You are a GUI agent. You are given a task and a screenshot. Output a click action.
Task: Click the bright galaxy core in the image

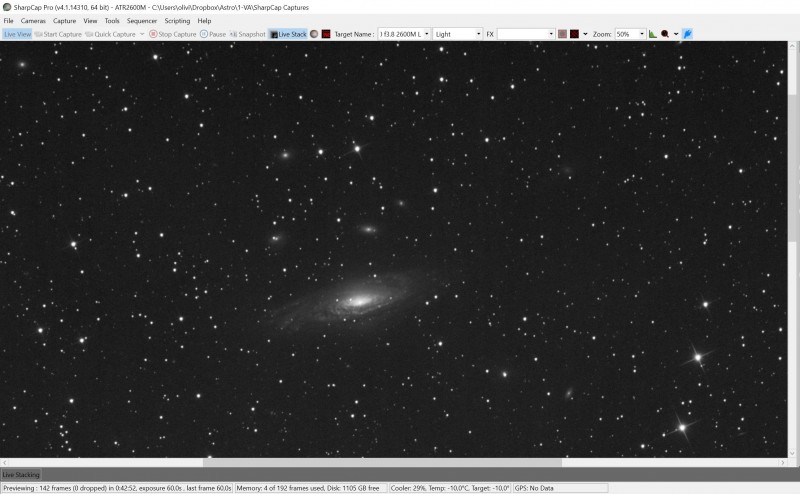359,301
